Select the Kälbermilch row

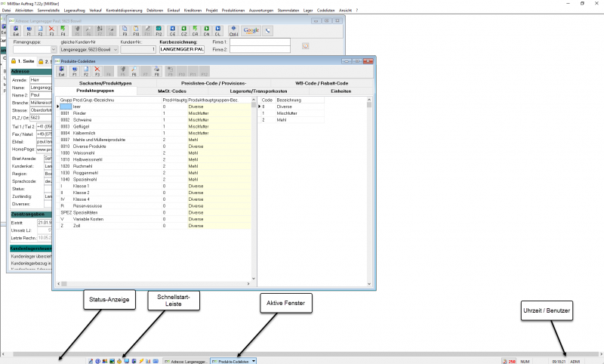click(x=154, y=133)
